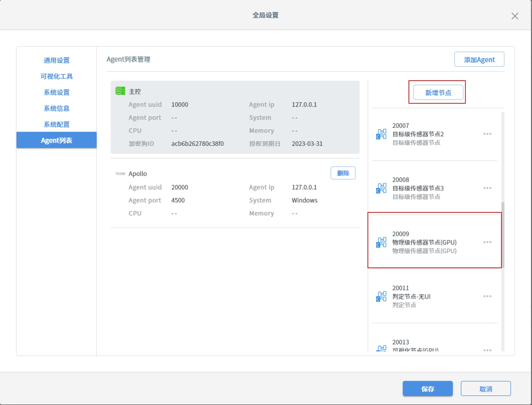532x405 pixels.
Task: Cancel with the 取消 button
Action: pos(486,389)
